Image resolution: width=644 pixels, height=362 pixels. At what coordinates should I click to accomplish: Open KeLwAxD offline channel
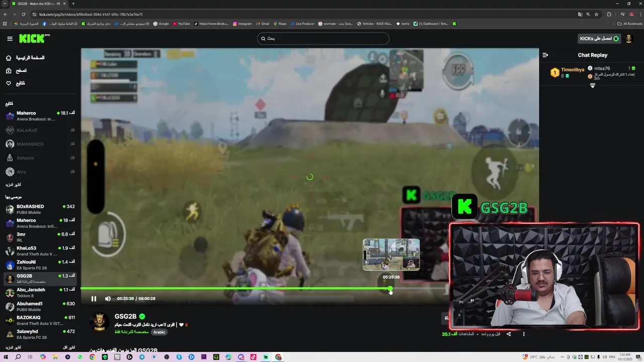coord(40,130)
